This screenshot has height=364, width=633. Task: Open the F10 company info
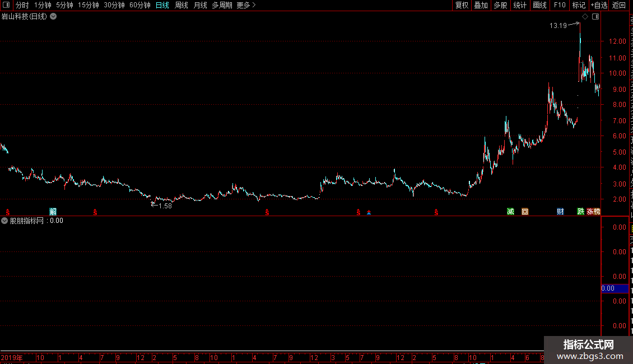coord(560,5)
